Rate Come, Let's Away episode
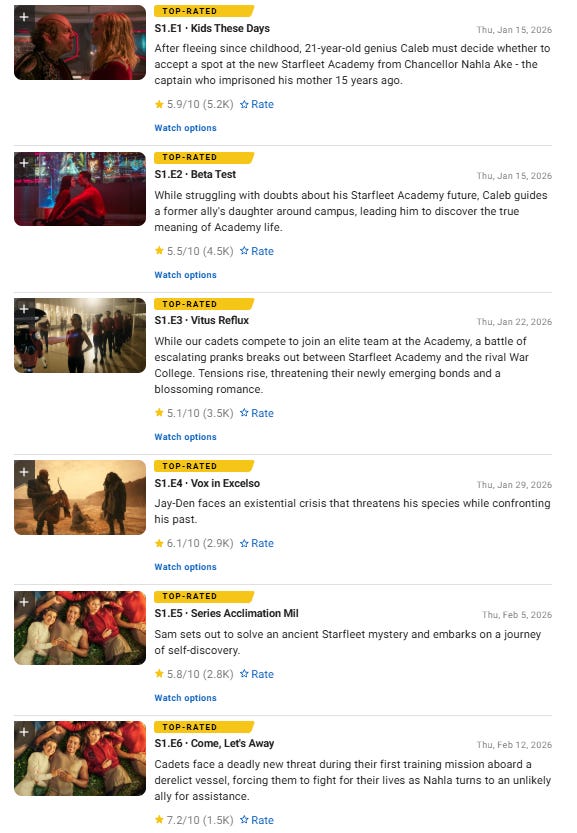Screen dimensions: 577x833 click(x=257, y=820)
